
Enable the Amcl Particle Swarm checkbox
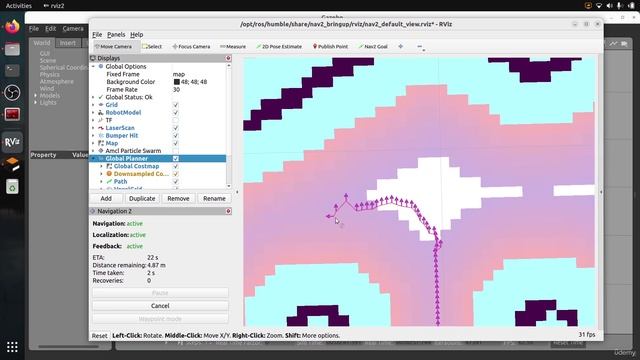coord(176,151)
